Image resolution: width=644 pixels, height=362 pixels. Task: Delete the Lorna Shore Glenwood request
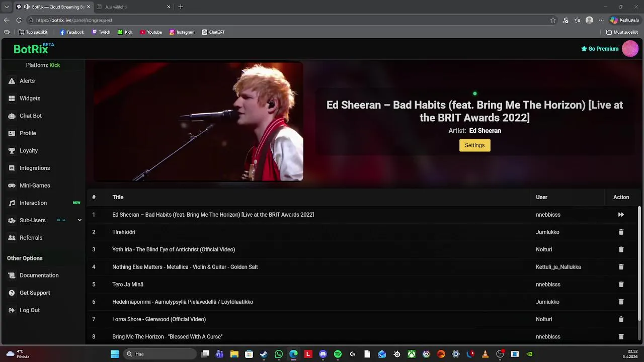[x=621, y=319]
